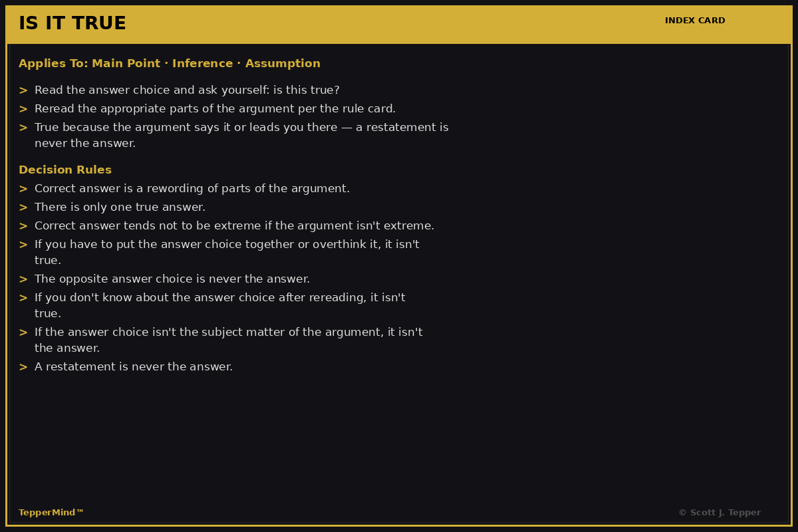Screen dimensions: 798x532
Task: Click the chevron beside "Read the answer choice"
Action: [x=23, y=90]
